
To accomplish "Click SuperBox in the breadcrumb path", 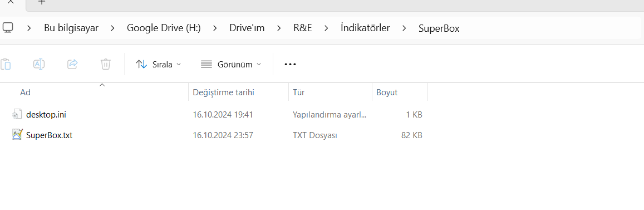I will click(x=439, y=28).
